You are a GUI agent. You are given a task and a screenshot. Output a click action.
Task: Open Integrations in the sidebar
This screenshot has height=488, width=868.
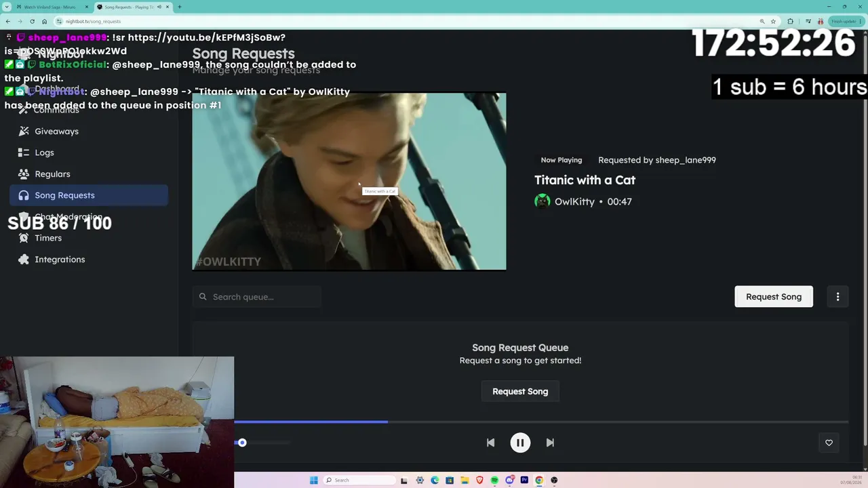coord(89,260)
